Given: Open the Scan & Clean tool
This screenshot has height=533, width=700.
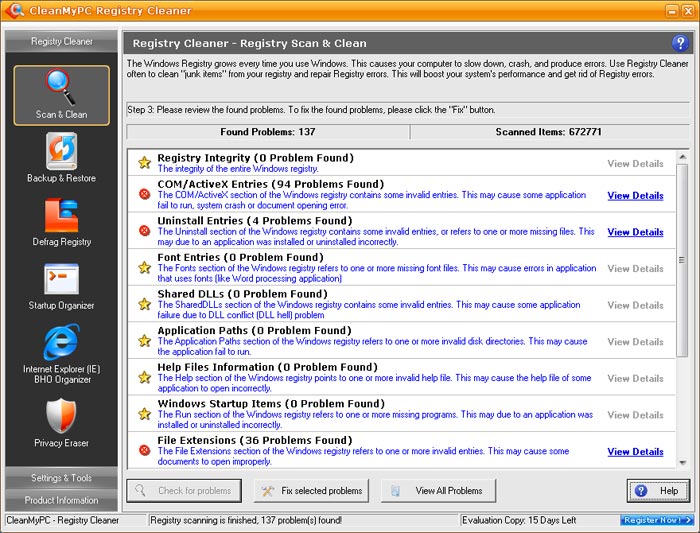Looking at the screenshot, I should coord(61,95).
